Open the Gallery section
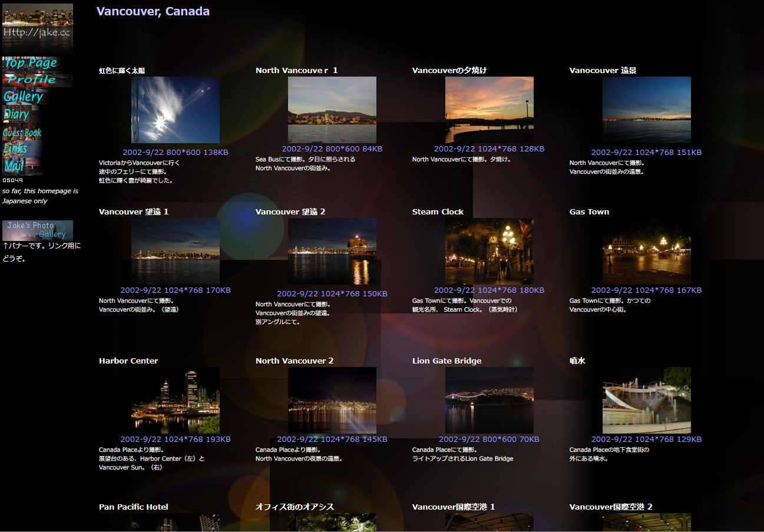The image size is (764, 532). (x=24, y=97)
